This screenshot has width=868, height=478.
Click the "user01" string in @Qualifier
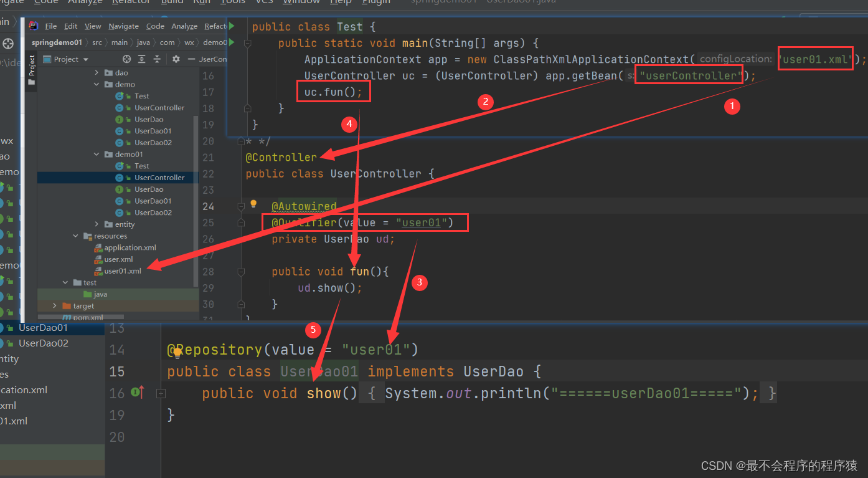[x=422, y=222]
